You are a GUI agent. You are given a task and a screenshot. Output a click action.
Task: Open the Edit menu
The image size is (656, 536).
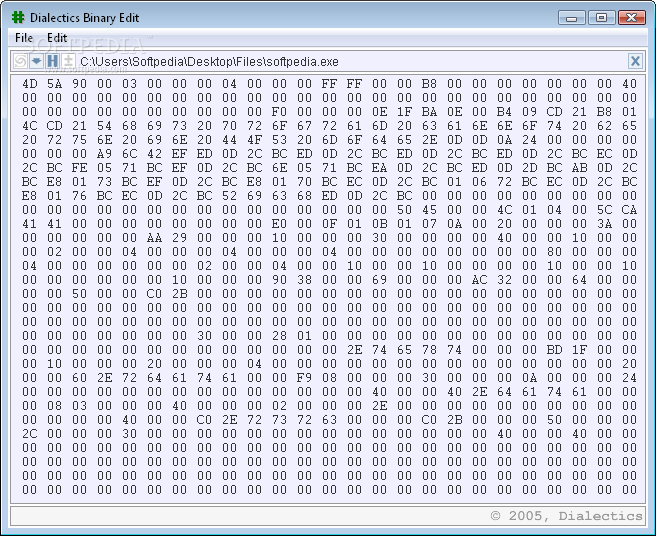[57, 38]
